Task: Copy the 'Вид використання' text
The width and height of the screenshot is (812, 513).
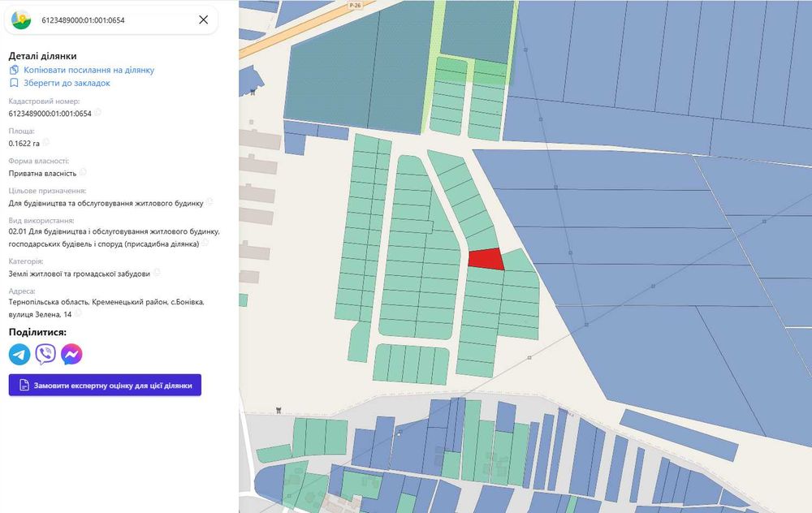Action: click(205, 242)
